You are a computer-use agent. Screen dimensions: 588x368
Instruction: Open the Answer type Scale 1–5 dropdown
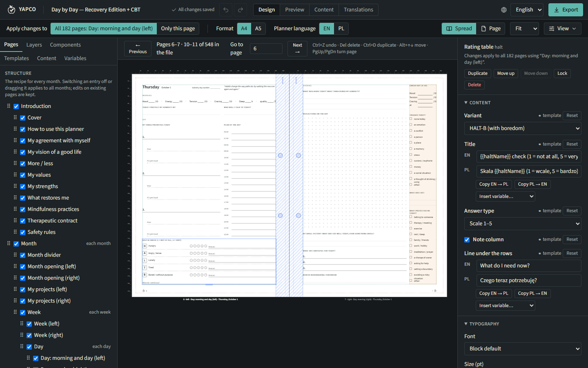[523, 224]
